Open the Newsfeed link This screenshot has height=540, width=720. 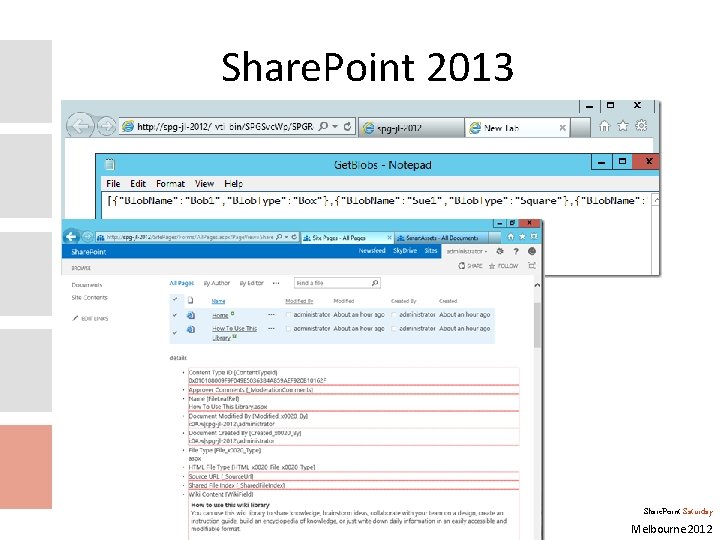click(372, 251)
